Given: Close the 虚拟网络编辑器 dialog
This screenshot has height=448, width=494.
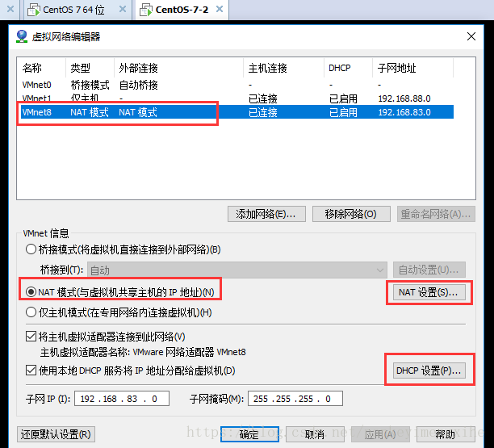Looking at the screenshot, I should pyautogui.click(x=471, y=36).
